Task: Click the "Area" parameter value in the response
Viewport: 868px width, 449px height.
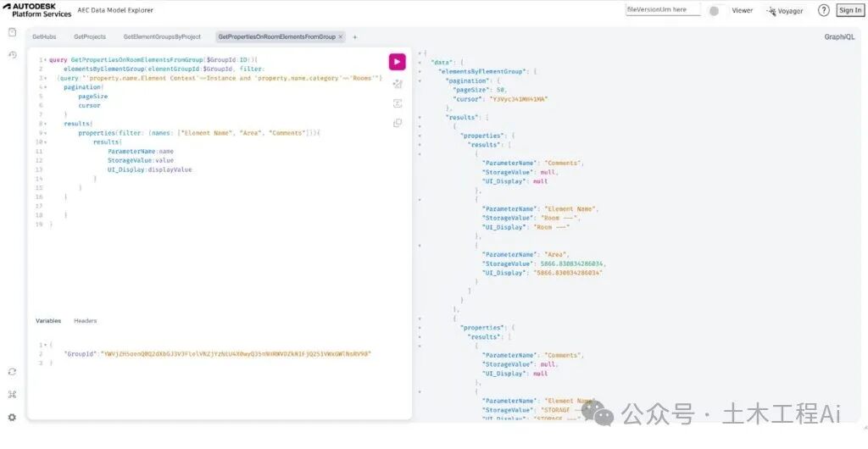Action: (x=557, y=255)
